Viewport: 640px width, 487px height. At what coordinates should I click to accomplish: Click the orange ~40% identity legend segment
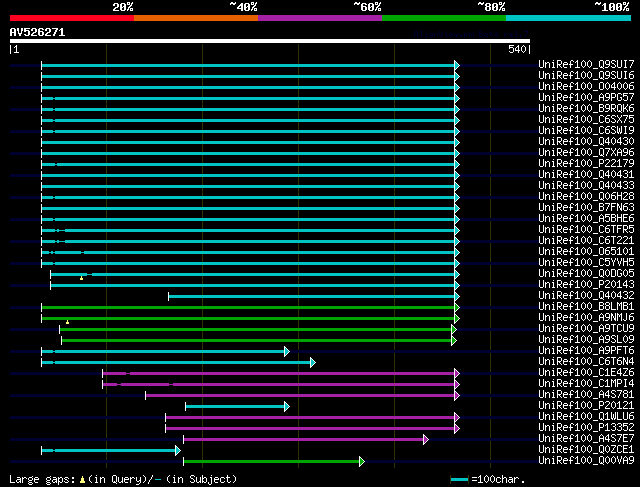click(x=196, y=18)
